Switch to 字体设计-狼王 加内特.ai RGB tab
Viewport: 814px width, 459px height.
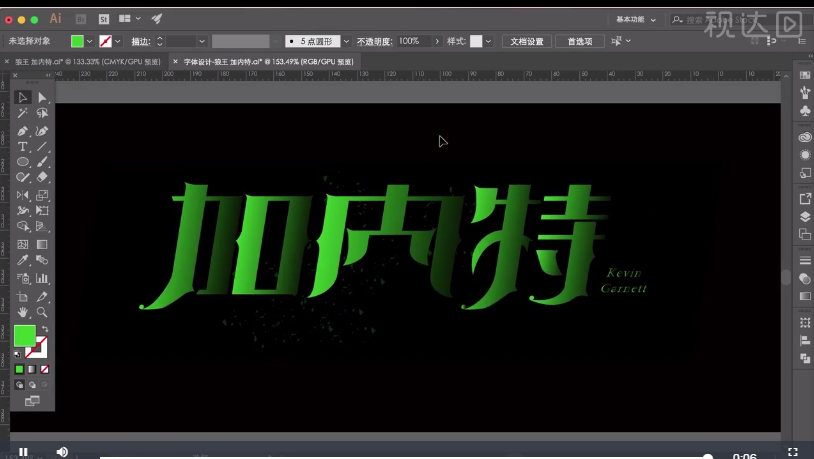click(x=268, y=62)
